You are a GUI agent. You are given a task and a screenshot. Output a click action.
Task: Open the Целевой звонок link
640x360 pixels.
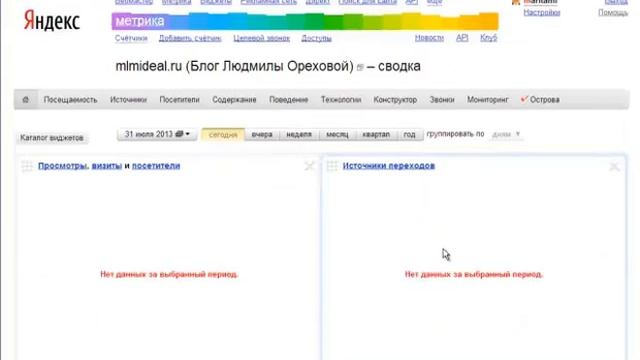coord(262,38)
